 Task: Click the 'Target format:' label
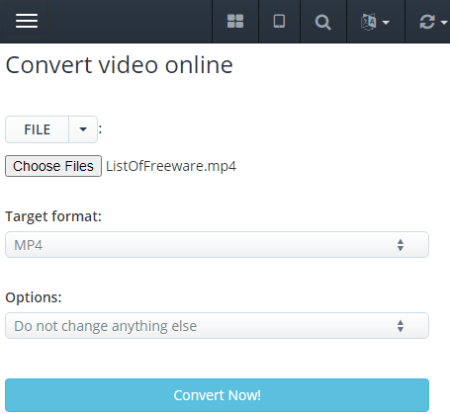coord(53,216)
